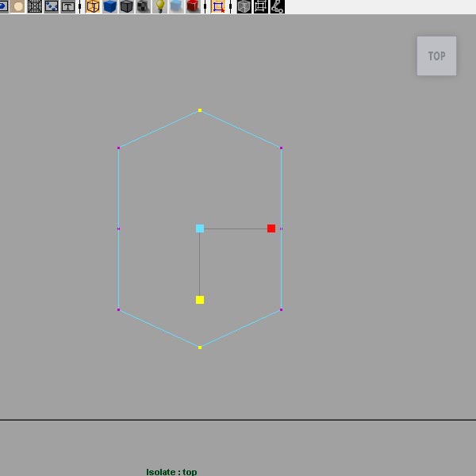
Task: Select the grid mesh toolbar icon
Action: click(35, 6)
